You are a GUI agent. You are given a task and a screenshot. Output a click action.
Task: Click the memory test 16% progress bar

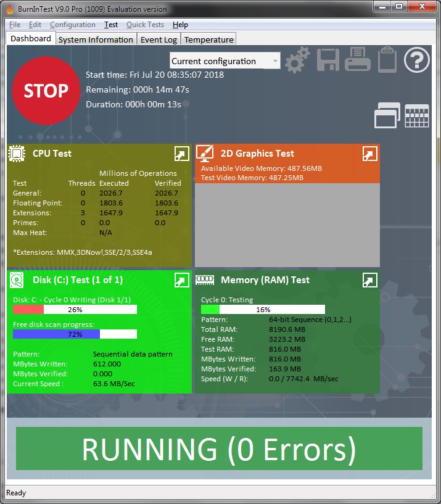tap(263, 310)
